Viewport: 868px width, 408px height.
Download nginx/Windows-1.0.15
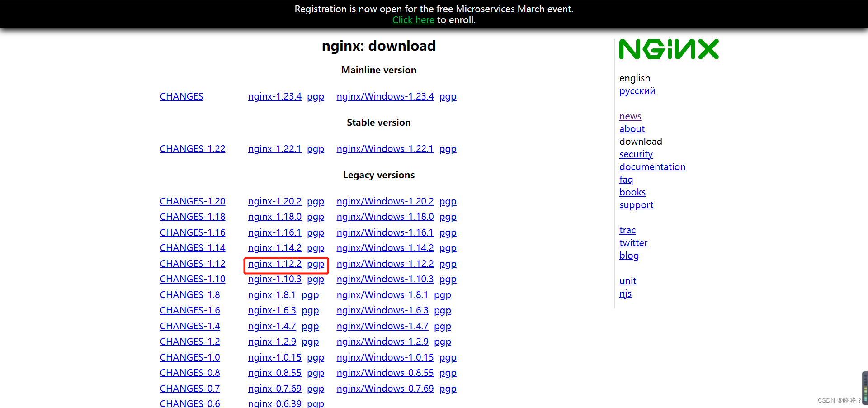[x=385, y=357]
